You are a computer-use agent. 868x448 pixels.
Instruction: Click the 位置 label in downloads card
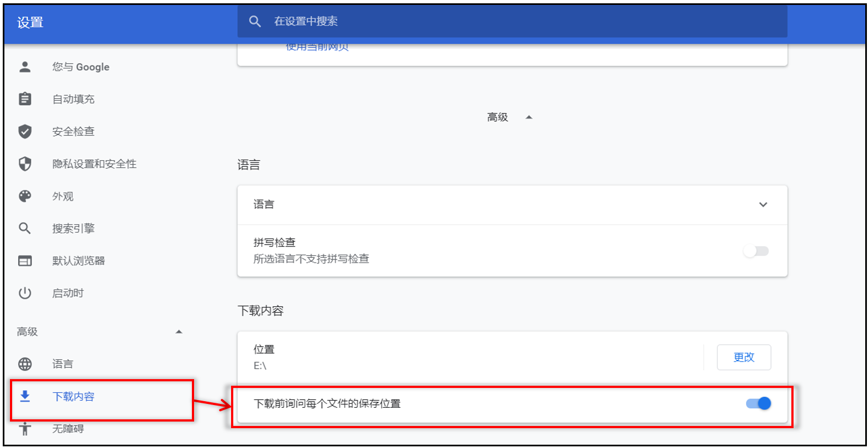pyautogui.click(x=264, y=349)
